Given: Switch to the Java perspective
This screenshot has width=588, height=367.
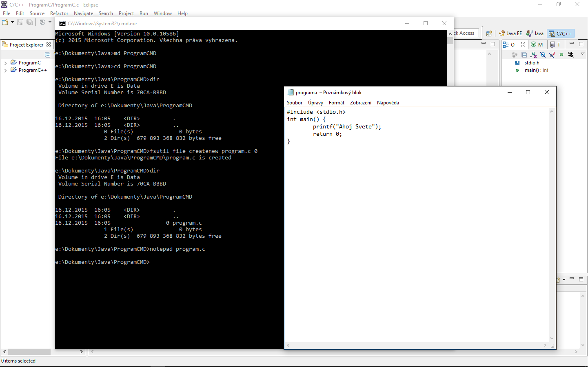Looking at the screenshot, I should point(535,33).
